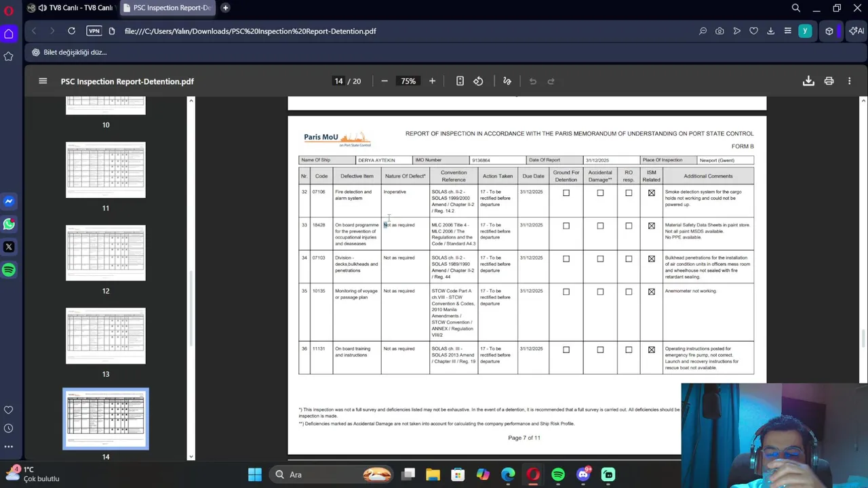Jump to page 12 thumbnail
The image size is (868, 488).
pyautogui.click(x=106, y=253)
